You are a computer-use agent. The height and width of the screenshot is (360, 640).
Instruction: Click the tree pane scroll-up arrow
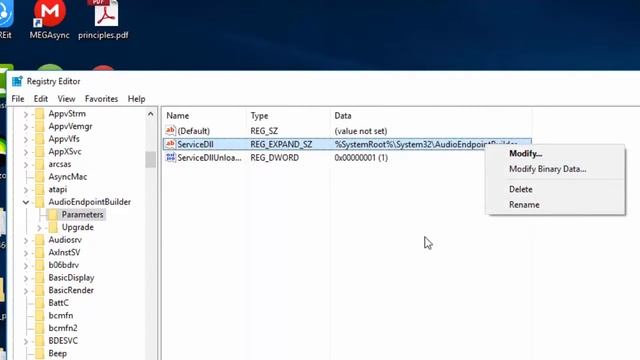point(151,114)
